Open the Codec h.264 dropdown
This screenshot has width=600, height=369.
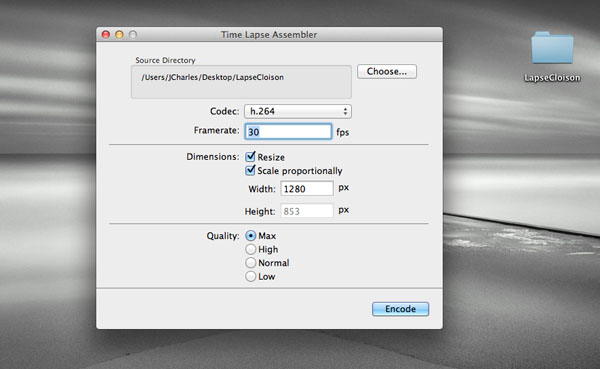pos(298,111)
